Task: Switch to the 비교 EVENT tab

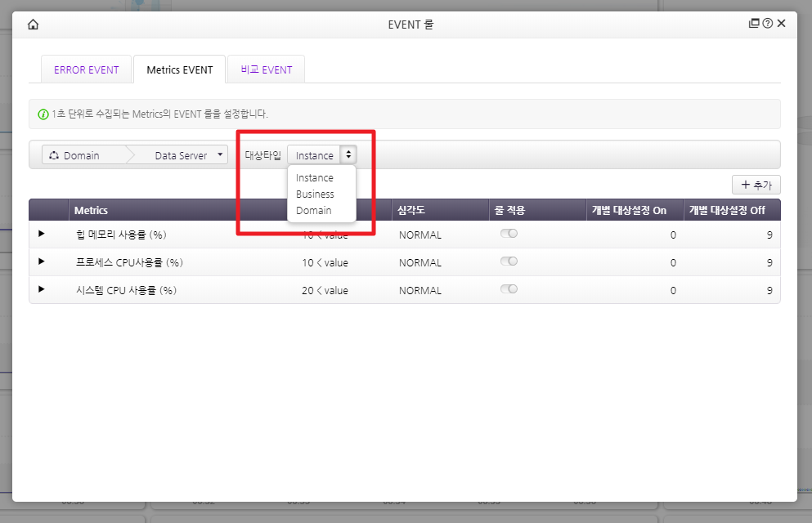Action: click(x=267, y=69)
